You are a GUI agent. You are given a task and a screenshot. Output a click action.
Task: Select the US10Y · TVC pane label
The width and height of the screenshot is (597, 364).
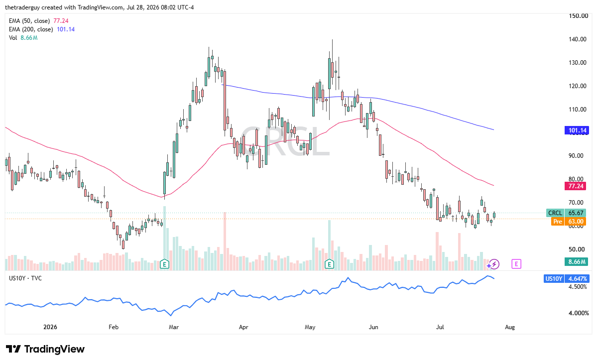pyautogui.click(x=25, y=278)
